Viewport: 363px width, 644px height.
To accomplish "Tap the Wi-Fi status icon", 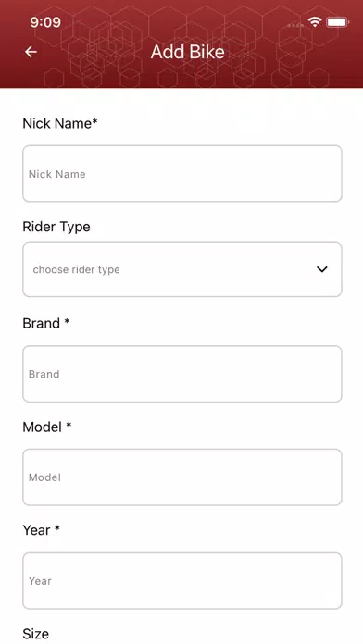I will [x=315, y=22].
